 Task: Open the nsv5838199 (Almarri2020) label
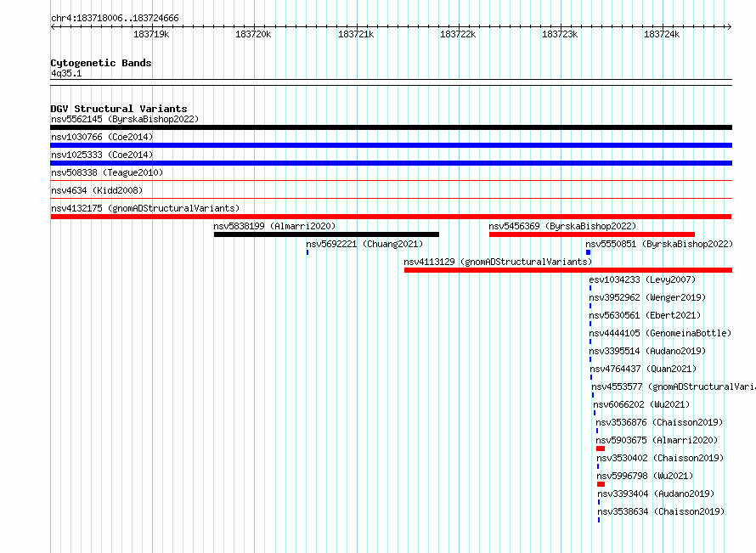click(274, 226)
